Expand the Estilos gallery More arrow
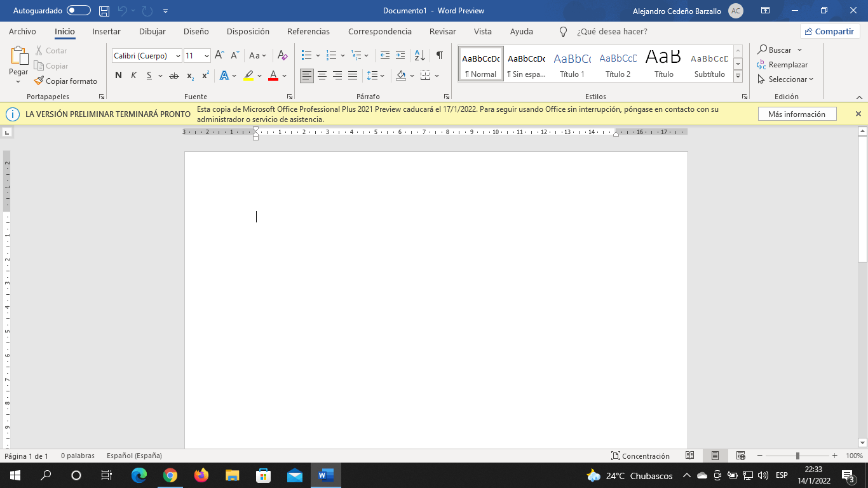The width and height of the screenshot is (868, 488). (x=738, y=76)
